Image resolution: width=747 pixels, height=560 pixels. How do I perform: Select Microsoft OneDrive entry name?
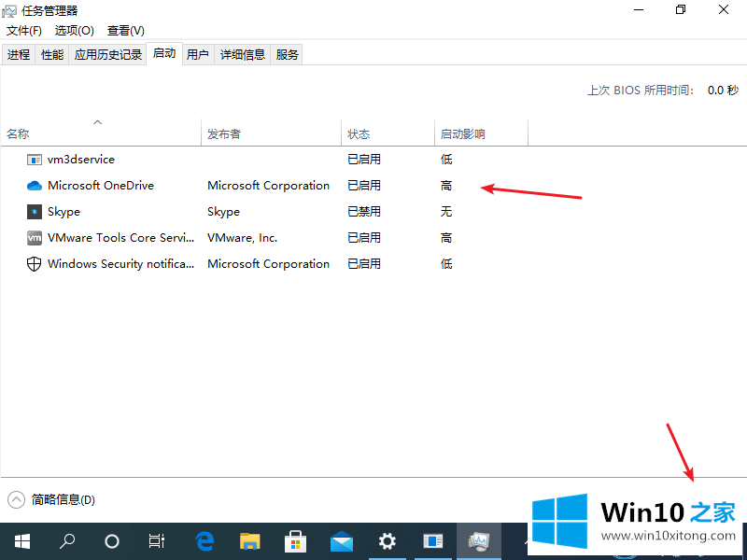[x=101, y=185]
